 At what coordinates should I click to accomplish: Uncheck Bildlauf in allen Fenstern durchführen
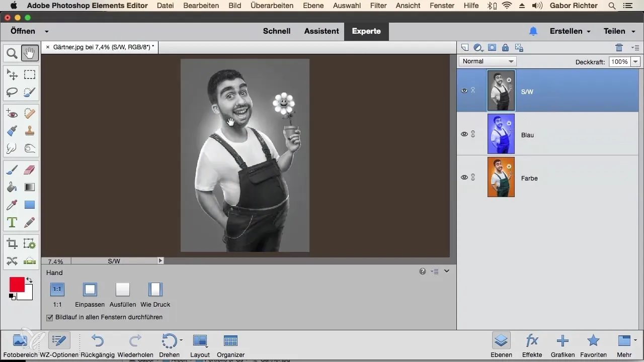click(x=49, y=318)
